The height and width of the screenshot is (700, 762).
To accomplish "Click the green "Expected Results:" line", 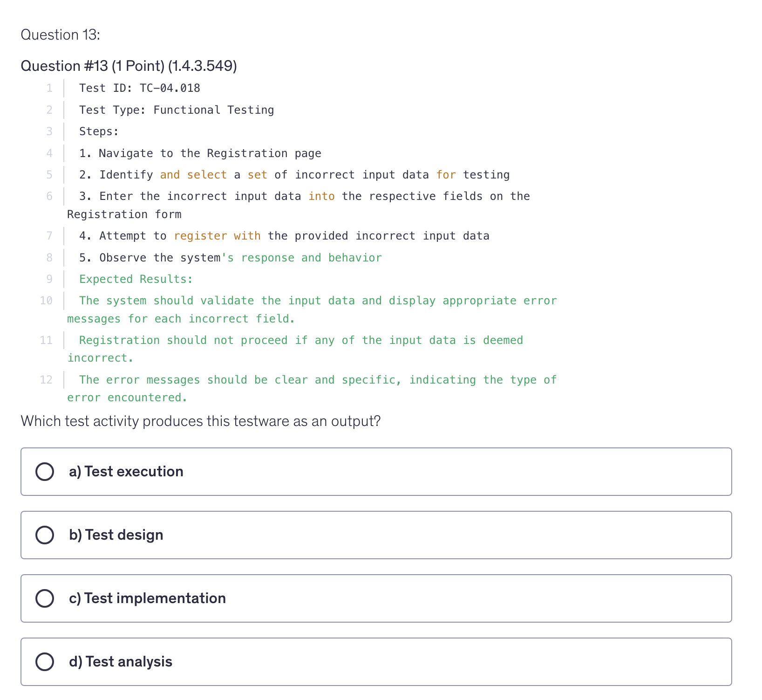I will point(136,279).
